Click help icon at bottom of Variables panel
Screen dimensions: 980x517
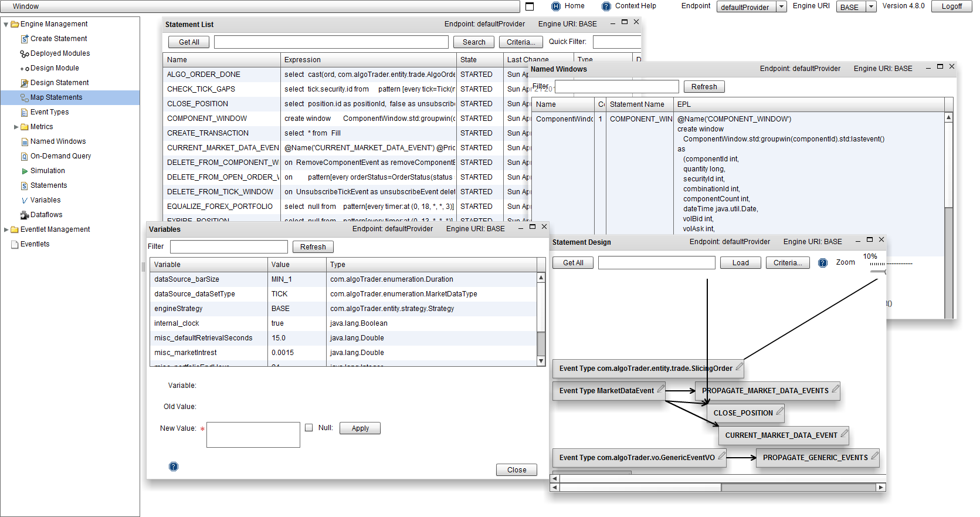pyautogui.click(x=174, y=467)
